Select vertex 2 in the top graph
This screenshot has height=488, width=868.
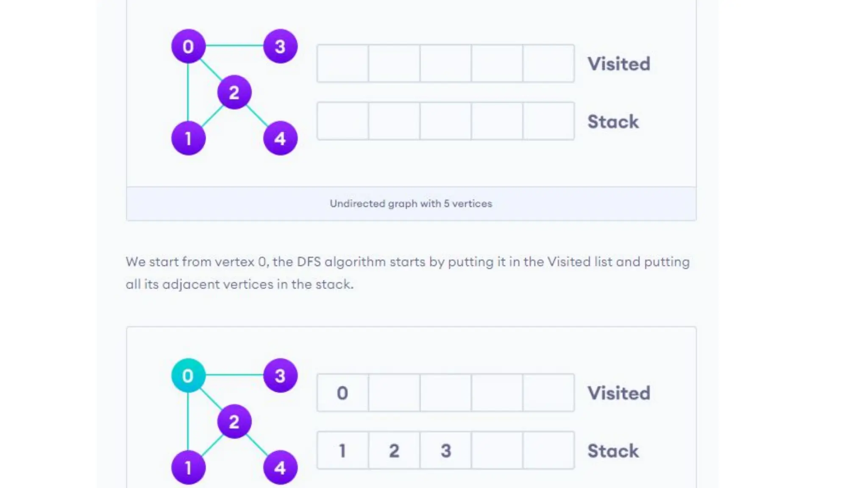234,92
